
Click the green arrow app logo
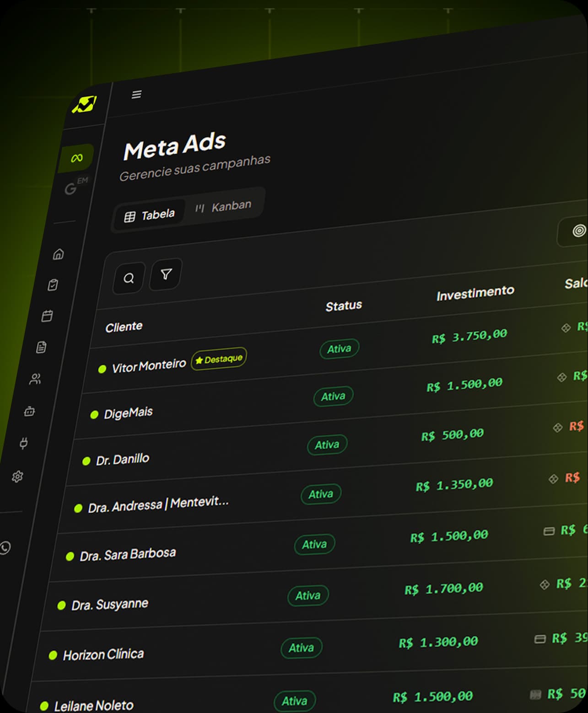pos(85,105)
